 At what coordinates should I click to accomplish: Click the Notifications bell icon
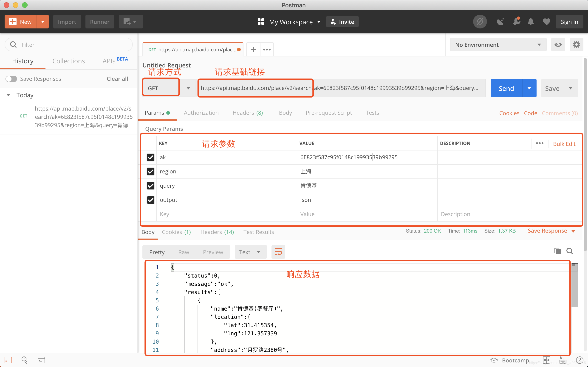point(530,22)
